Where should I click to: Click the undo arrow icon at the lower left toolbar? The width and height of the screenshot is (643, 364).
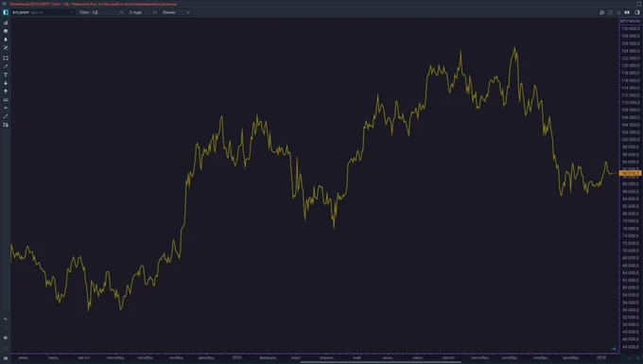(x=6, y=319)
